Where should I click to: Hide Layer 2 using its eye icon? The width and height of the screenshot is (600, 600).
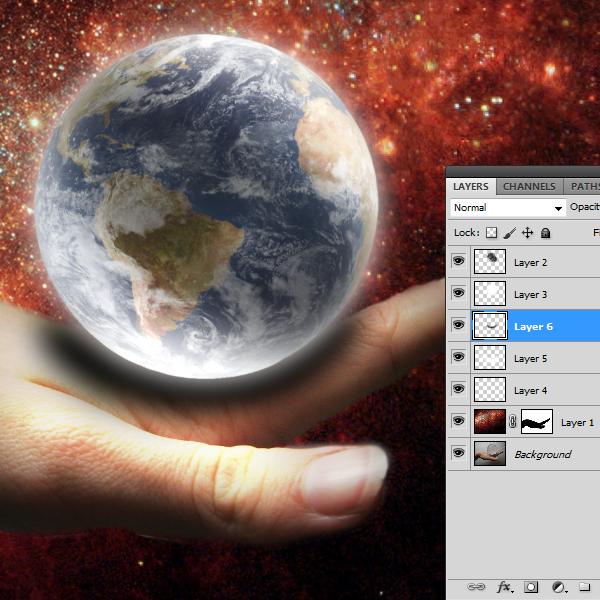tap(458, 261)
